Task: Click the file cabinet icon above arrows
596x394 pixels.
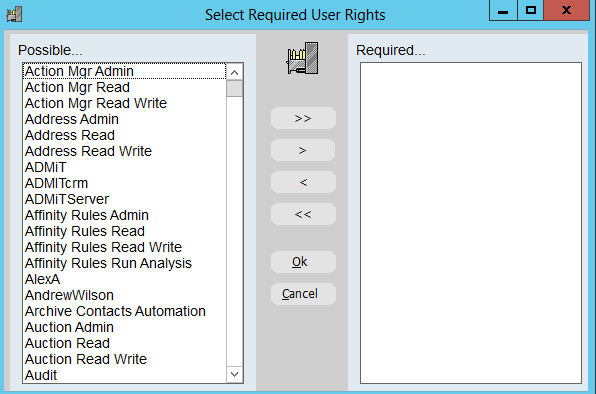Action: pos(303,58)
